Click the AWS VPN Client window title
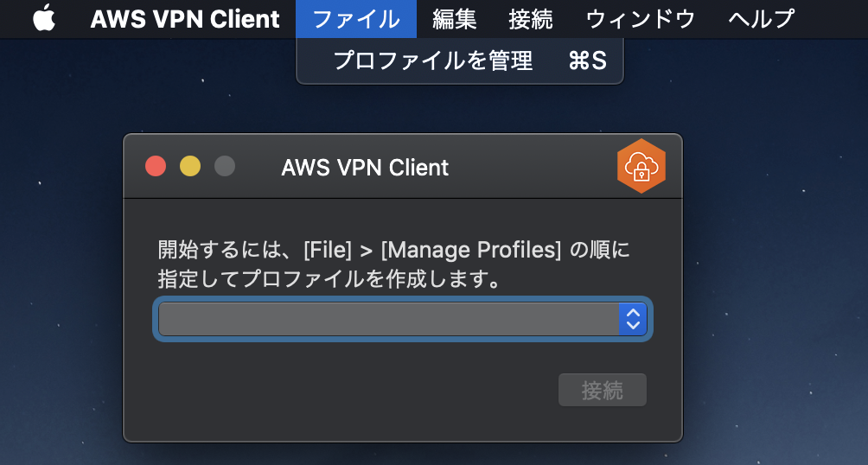 click(365, 167)
